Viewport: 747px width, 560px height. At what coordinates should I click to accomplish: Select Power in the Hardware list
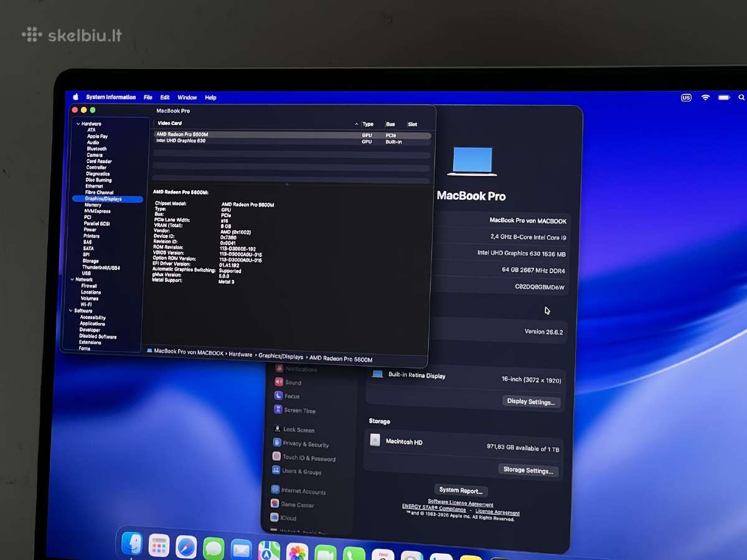pyautogui.click(x=90, y=230)
